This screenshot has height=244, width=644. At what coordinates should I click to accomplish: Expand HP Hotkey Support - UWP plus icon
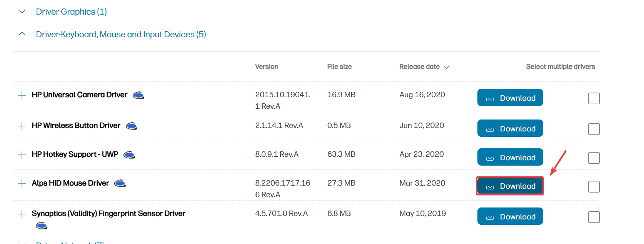pos(22,155)
